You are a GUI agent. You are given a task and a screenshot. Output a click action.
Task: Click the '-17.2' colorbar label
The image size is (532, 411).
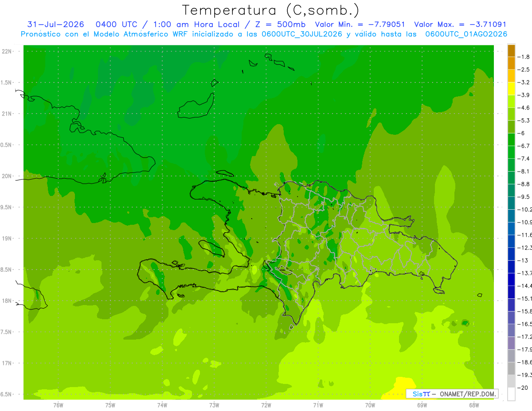[525, 337]
